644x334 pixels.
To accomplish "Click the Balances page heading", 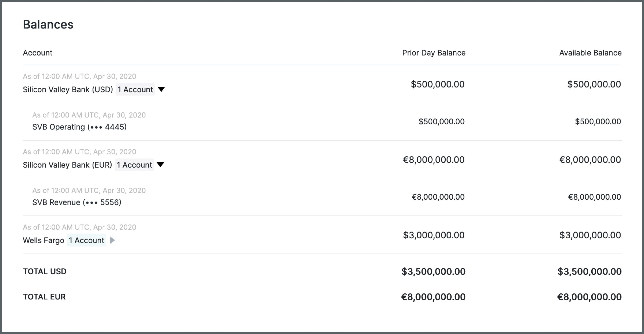I will click(x=48, y=24).
